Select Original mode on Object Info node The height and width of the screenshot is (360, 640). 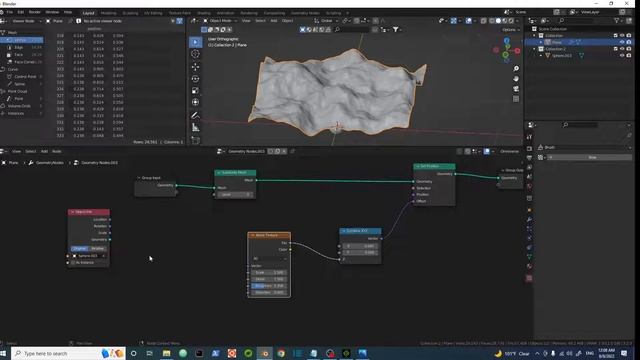80,249
